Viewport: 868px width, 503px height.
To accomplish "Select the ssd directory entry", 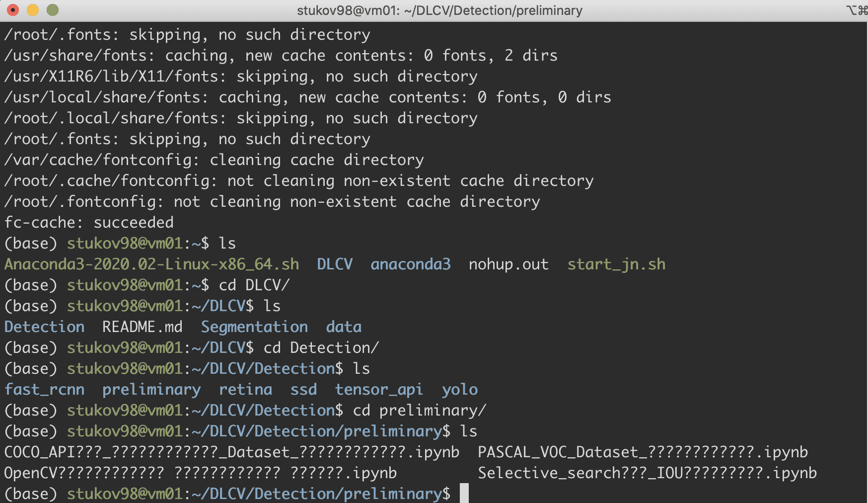I will (x=303, y=389).
